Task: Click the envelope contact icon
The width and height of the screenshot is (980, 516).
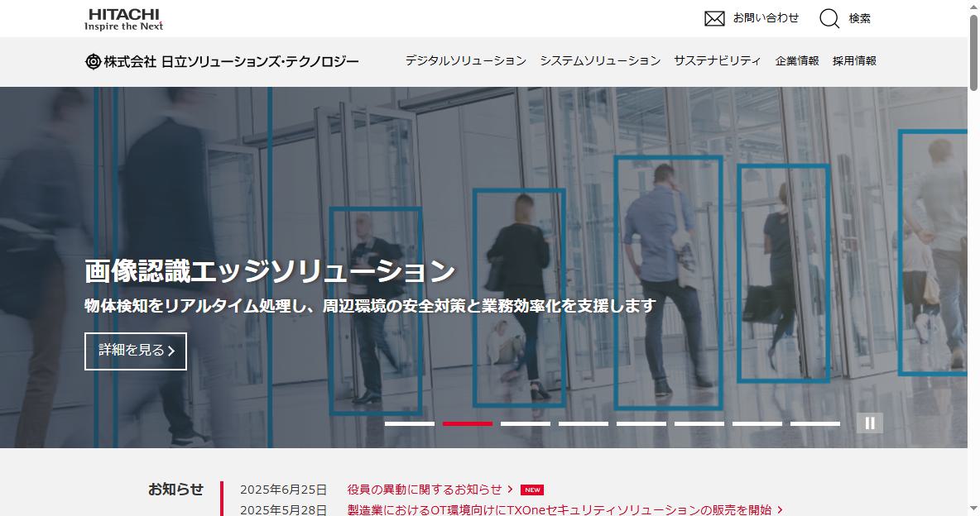Action: (714, 19)
